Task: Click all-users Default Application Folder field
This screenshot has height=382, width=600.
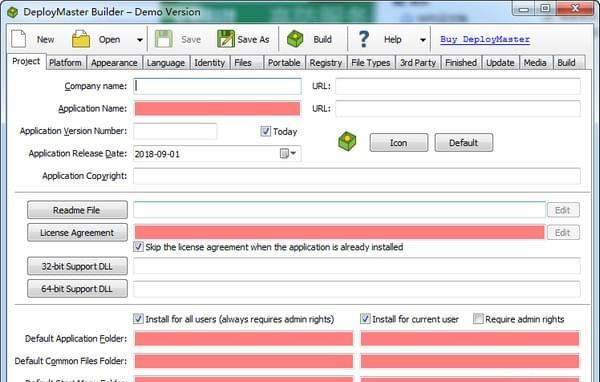Action: click(243, 339)
